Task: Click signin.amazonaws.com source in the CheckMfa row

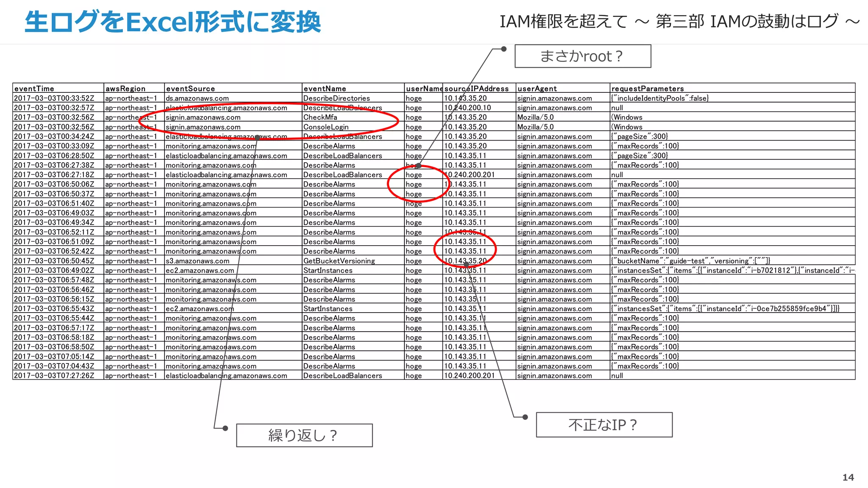Action: pyautogui.click(x=233, y=117)
